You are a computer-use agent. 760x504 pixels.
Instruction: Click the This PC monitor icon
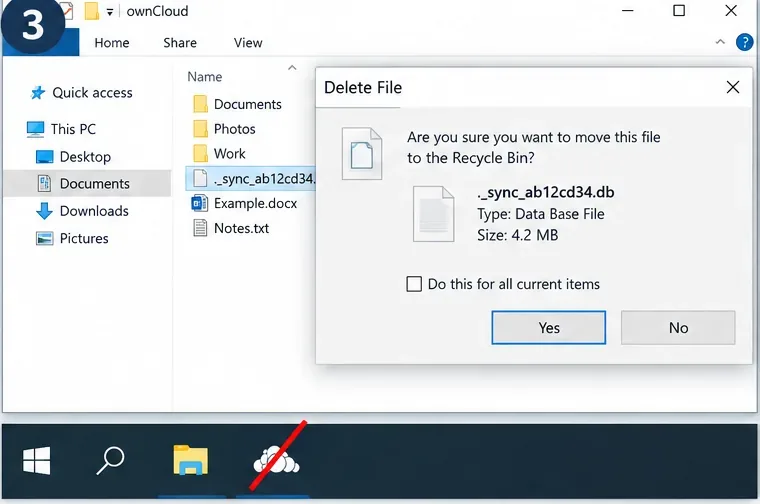[35, 129]
